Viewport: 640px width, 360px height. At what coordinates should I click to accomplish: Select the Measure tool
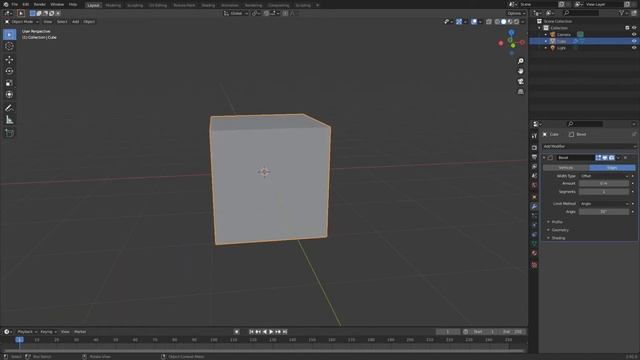point(9,120)
